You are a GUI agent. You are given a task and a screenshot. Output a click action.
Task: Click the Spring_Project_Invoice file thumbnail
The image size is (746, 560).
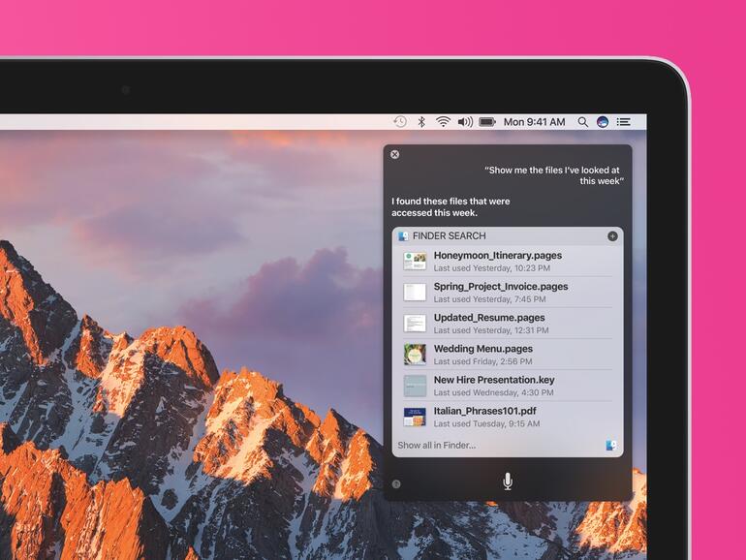pyautogui.click(x=415, y=293)
